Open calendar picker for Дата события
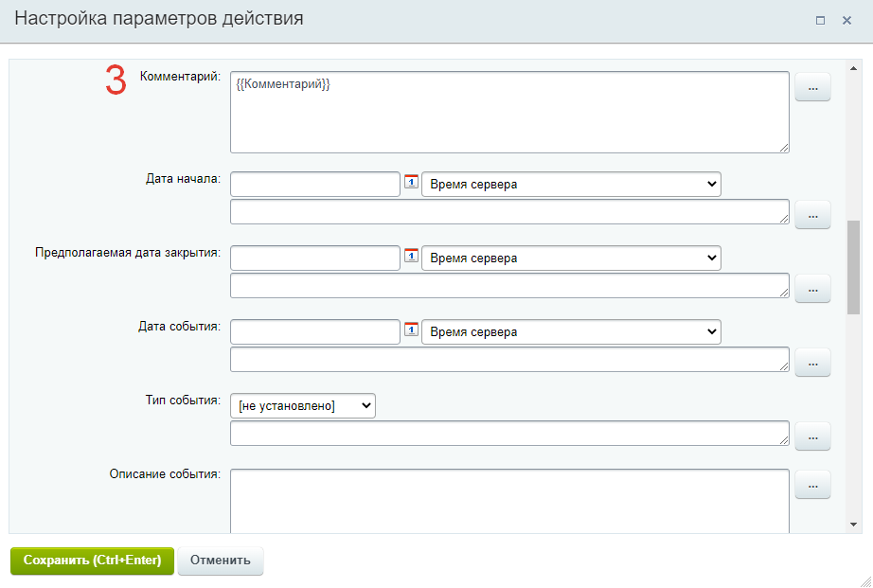The width and height of the screenshot is (873, 588). point(411,330)
